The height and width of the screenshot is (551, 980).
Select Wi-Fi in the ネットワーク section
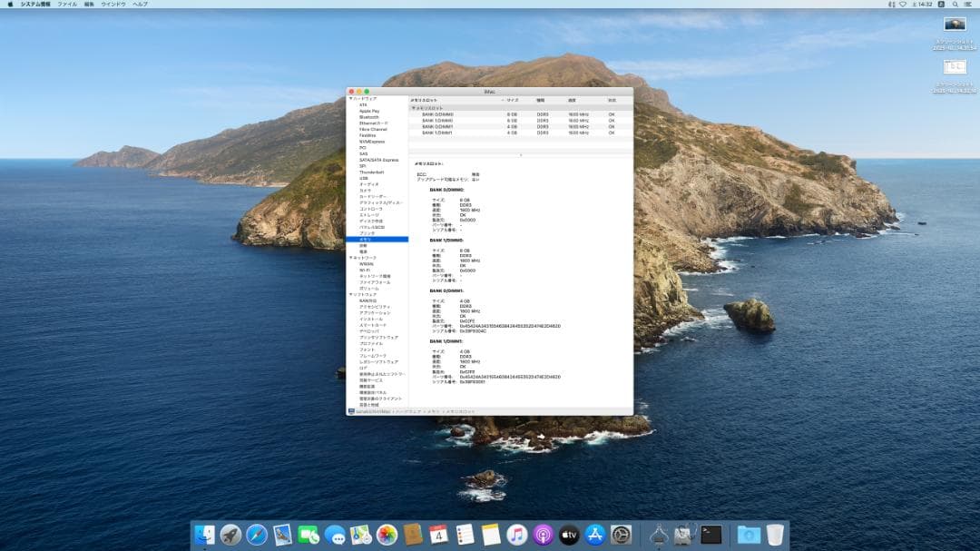pyautogui.click(x=366, y=268)
